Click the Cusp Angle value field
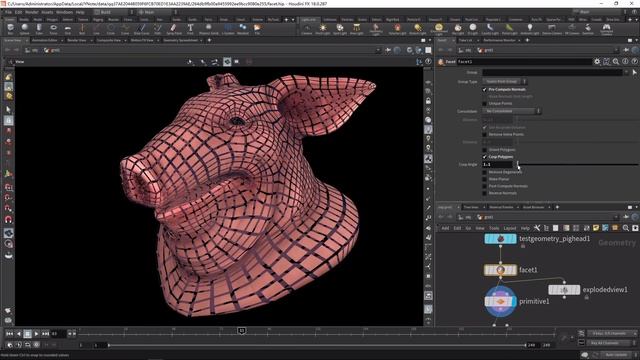Viewport: 640px width, 360px height. click(x=497, y=164)
